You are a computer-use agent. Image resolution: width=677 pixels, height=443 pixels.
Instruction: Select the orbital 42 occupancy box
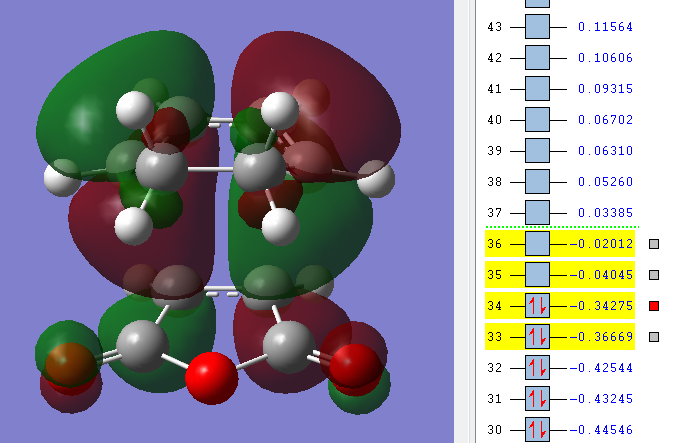537,58
